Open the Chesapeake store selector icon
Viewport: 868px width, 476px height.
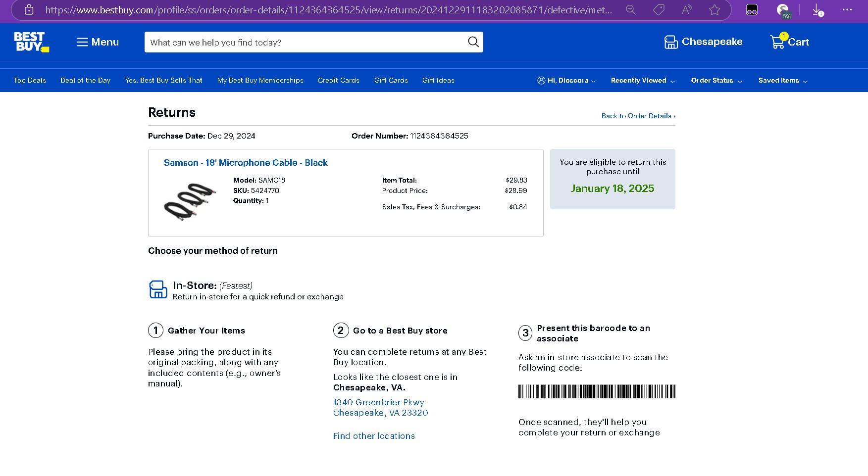tap(671, 42)
